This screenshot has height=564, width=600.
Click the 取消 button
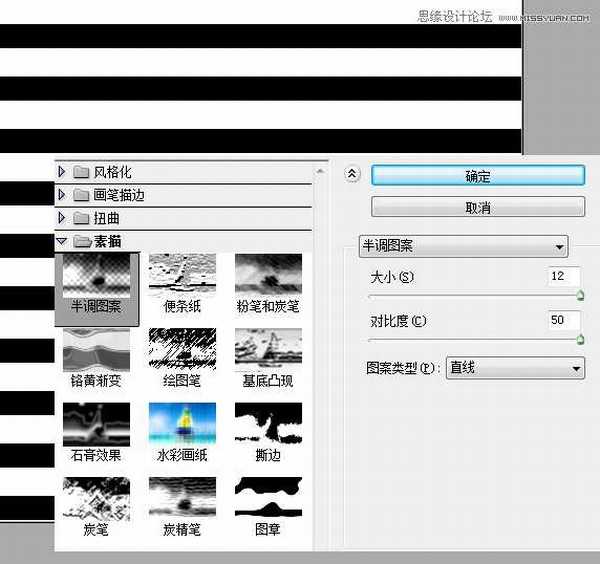tap(477, 207)
